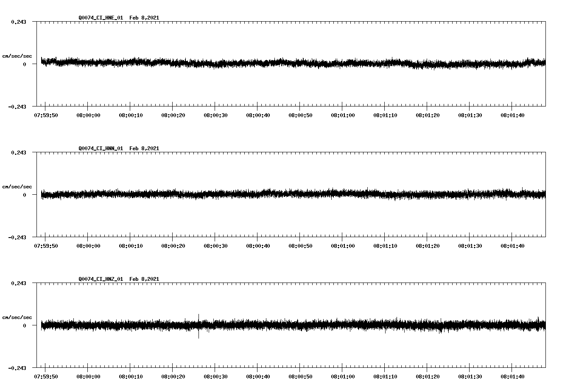Click the cm/sec/sec unit label on bottom plot

tap(18, 317)
